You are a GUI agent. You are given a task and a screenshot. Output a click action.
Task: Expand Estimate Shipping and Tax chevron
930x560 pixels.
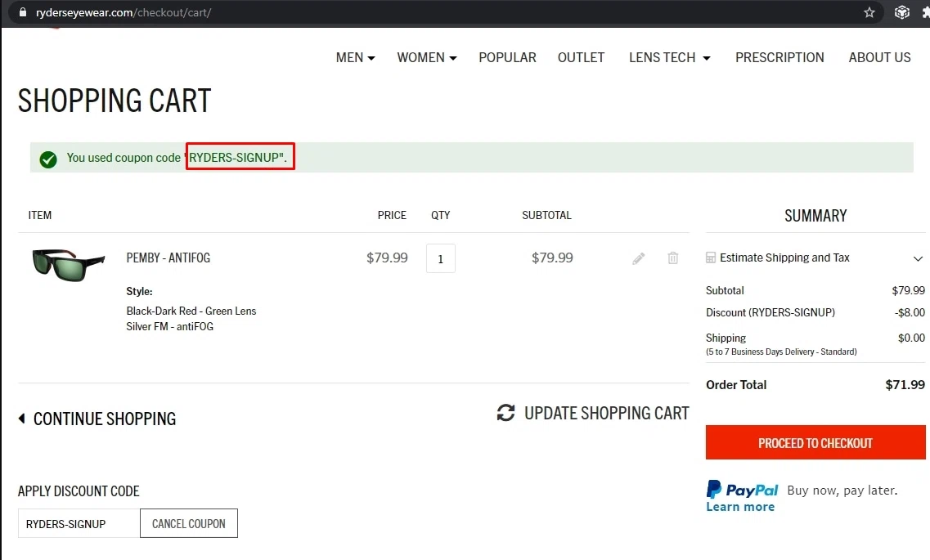tap(918, 258)
